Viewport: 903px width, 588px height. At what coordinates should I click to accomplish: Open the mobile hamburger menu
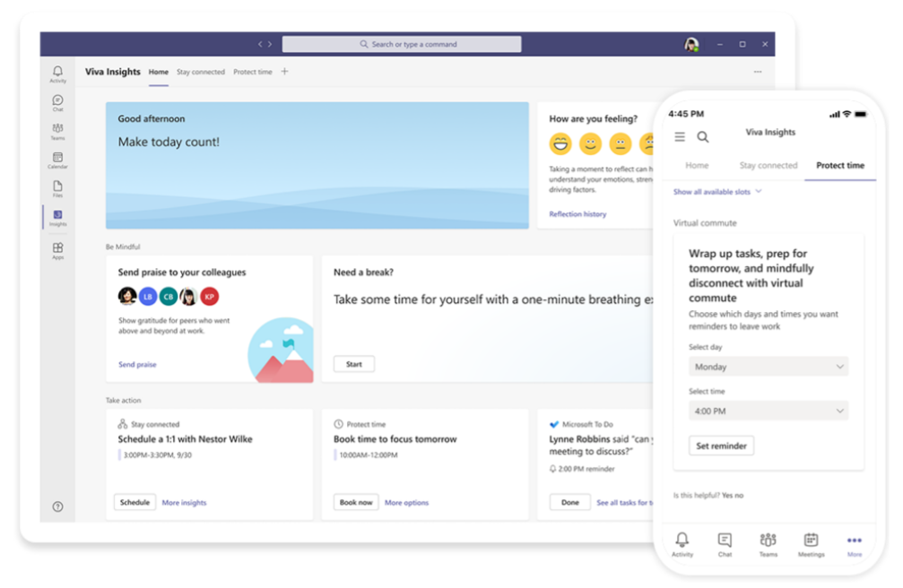pyautogui.click(x=680, y=136)
